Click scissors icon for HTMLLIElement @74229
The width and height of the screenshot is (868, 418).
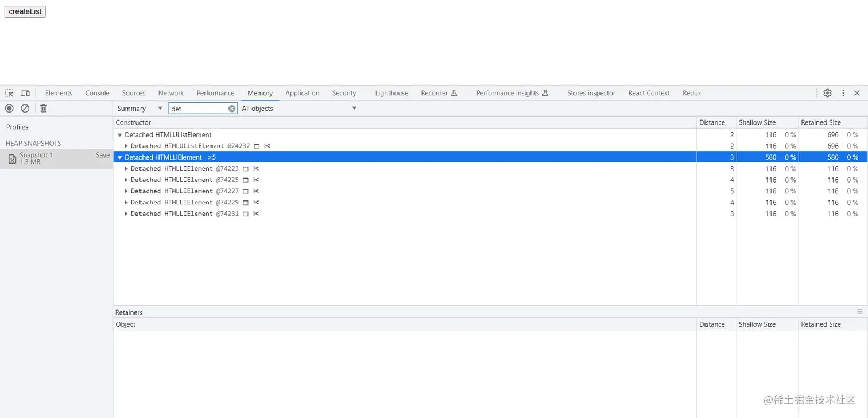pyautogui.click(x=256, y=203)
